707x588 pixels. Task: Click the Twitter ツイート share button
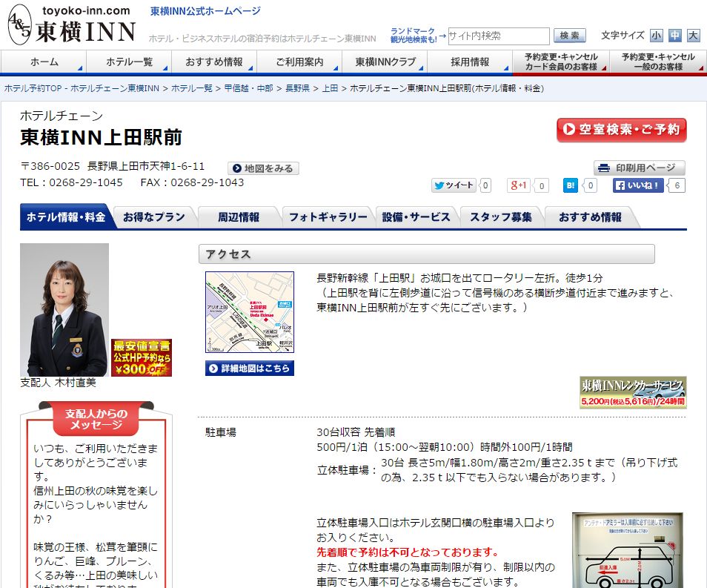click(x=454, y=185)
